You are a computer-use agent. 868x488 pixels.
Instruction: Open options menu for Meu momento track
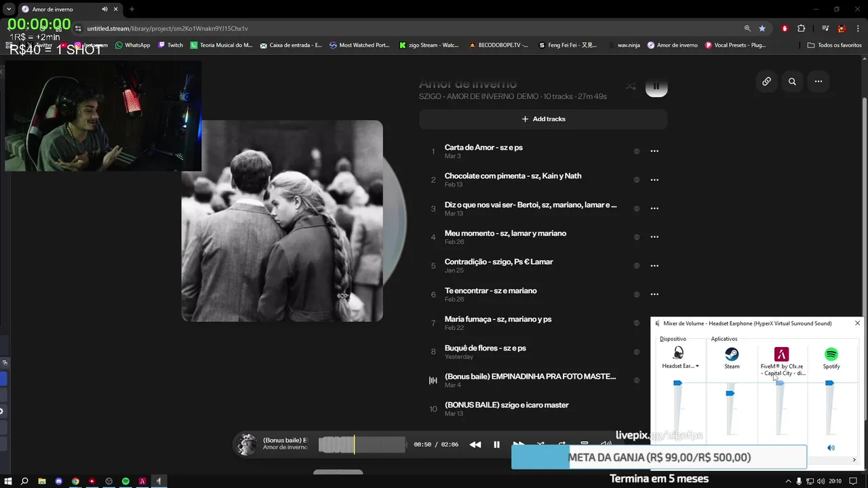(654, 237)
